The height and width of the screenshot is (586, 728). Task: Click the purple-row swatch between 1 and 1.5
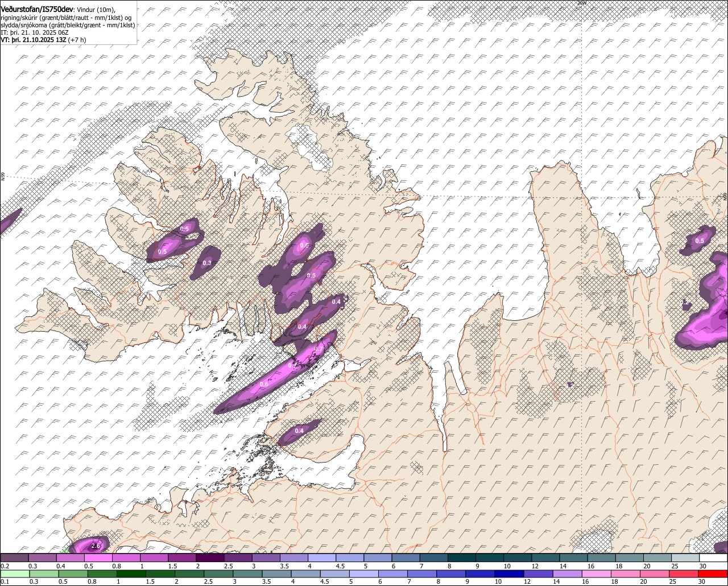[154, 558]
